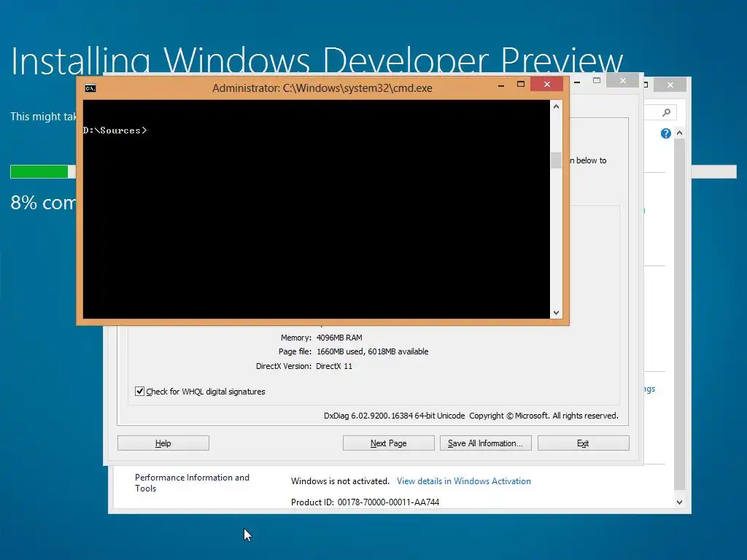Open View details in Windows Activation link
The height and width of the screenshot is (560, 747).
(x=463, y=481)
